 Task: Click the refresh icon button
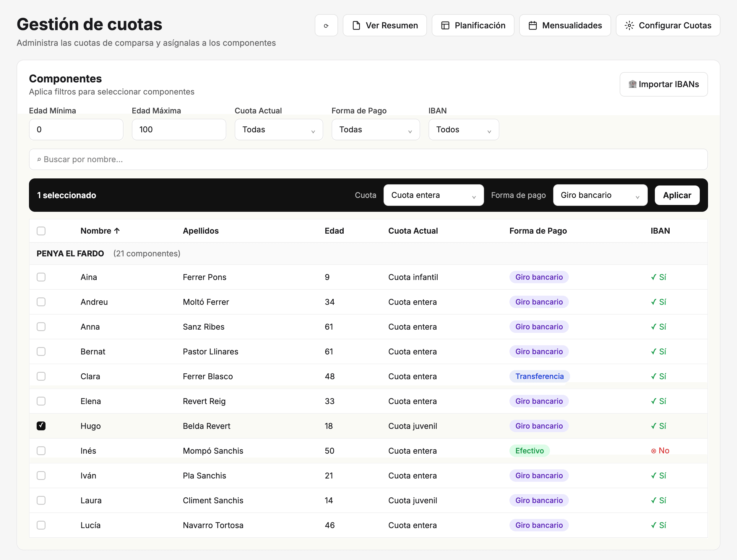326,25
